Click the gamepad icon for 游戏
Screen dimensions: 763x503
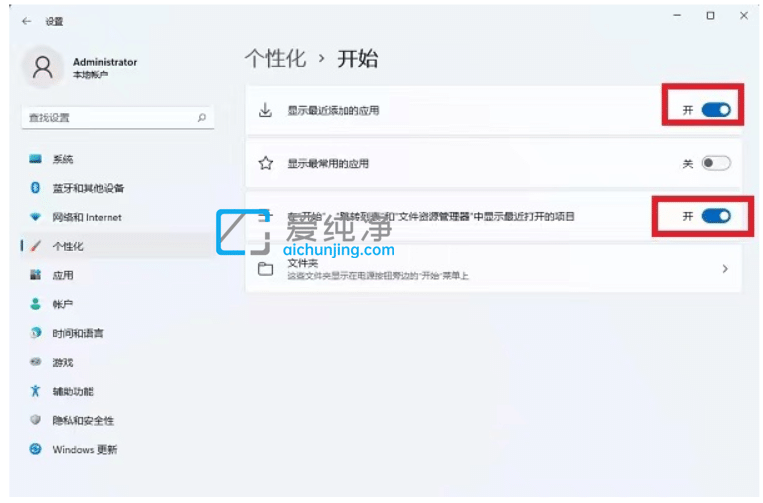click(x=35, y=362)
